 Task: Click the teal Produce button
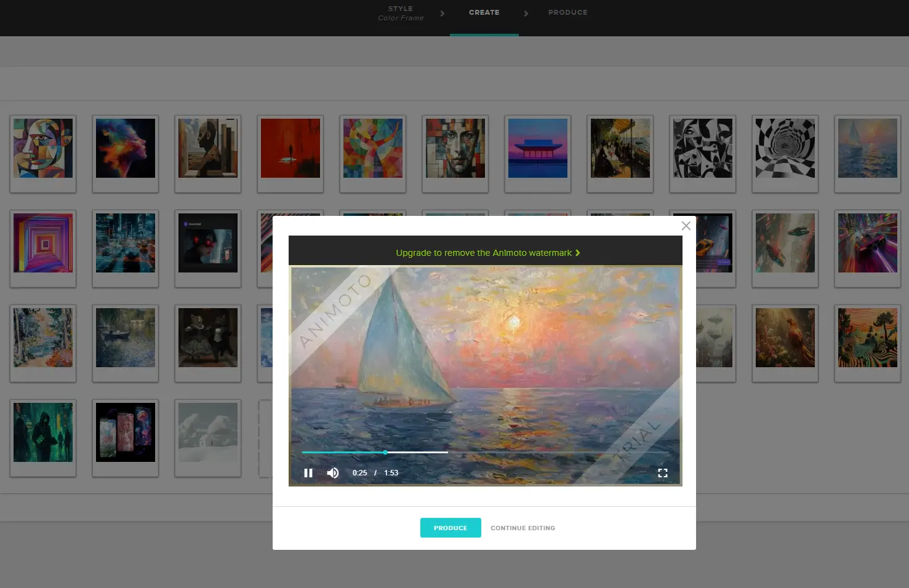click(x=450, y=528)
